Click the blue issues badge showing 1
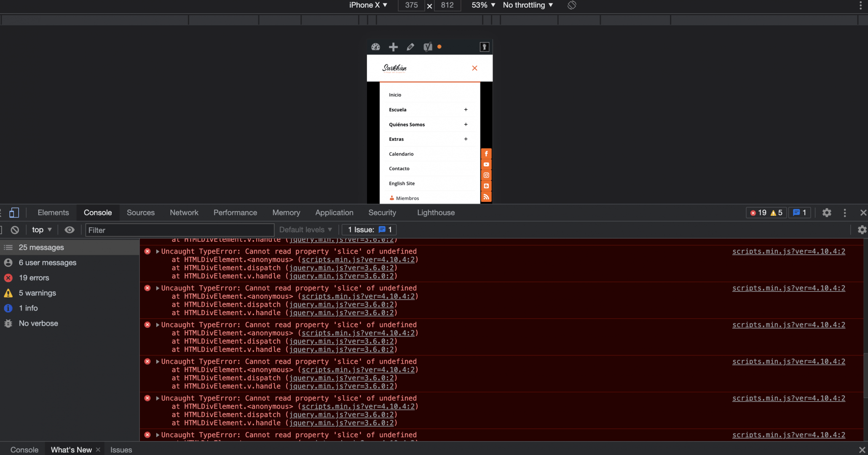Image resolution: width=868 pixels, height=455 pixels. click(x=800, y=213)
